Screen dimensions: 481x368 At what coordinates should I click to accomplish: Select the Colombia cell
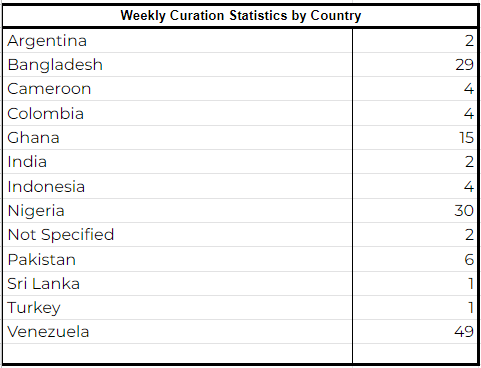(178, 113)
